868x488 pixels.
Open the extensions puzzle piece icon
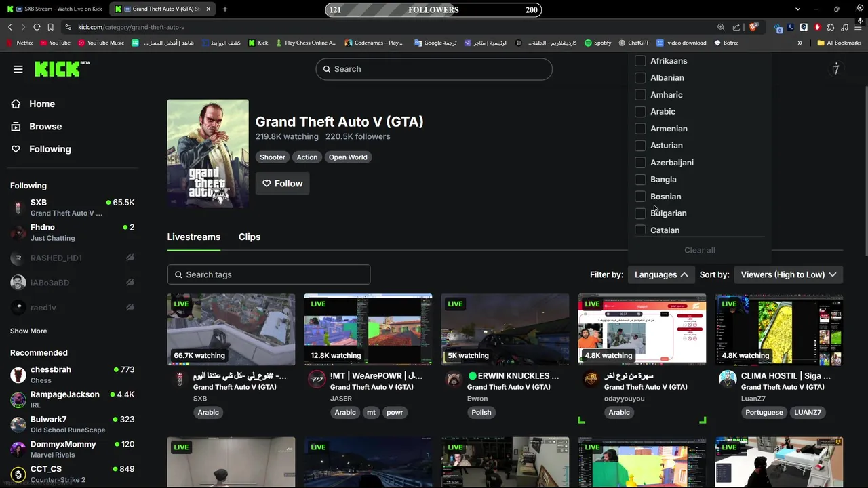point(831,27)
